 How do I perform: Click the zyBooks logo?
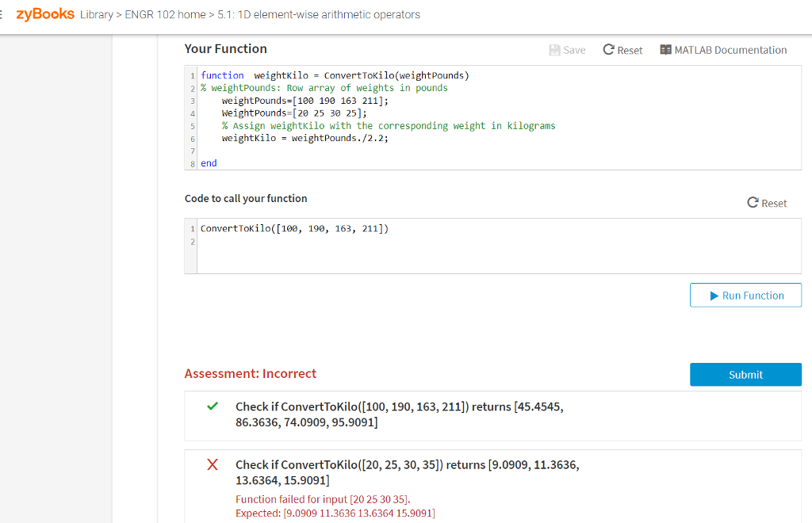(44, 13)
